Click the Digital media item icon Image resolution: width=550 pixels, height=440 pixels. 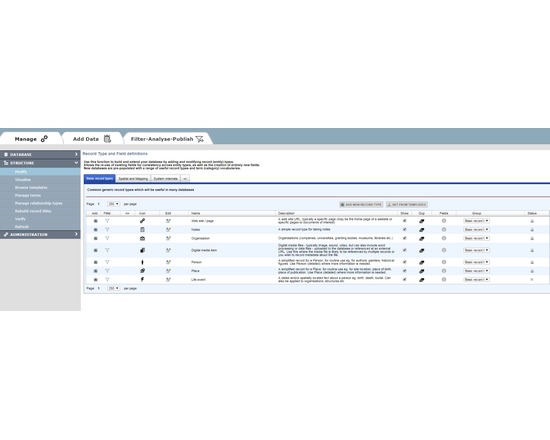[142, 250]
